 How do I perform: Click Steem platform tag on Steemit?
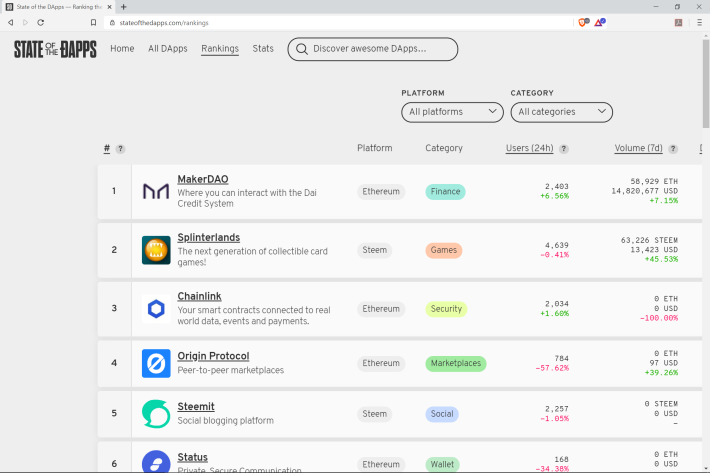[x=374, y=414]
